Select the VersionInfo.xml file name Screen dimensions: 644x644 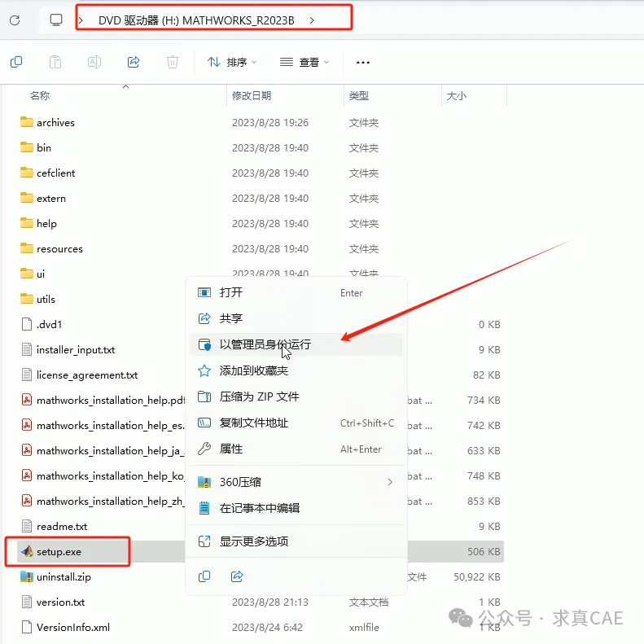(73, 628)
